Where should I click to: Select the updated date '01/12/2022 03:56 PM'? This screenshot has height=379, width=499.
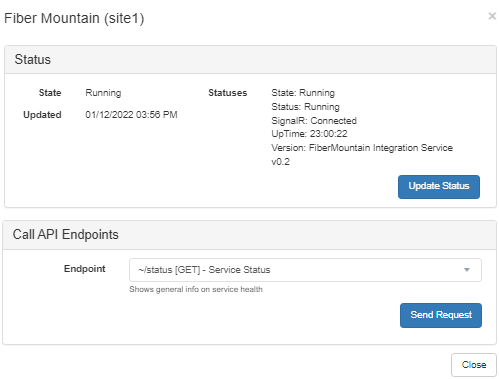131,115
